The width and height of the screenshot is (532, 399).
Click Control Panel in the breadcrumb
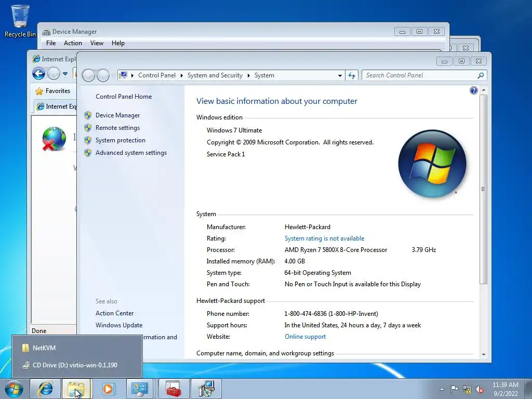tap(157, 75)
